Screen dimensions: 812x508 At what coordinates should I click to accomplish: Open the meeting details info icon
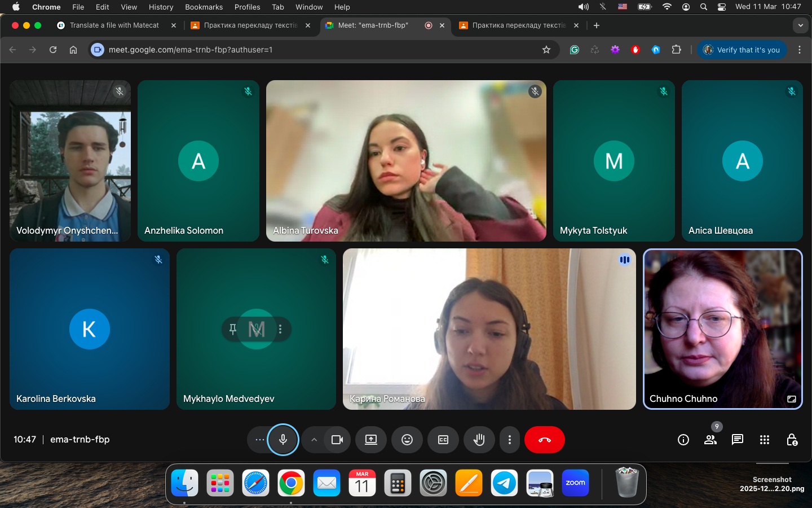[x=683, y=440]
